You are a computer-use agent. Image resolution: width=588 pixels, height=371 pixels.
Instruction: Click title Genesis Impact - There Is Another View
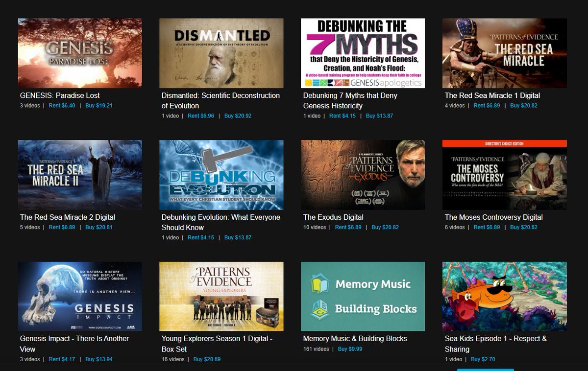(x=74, y=344)
